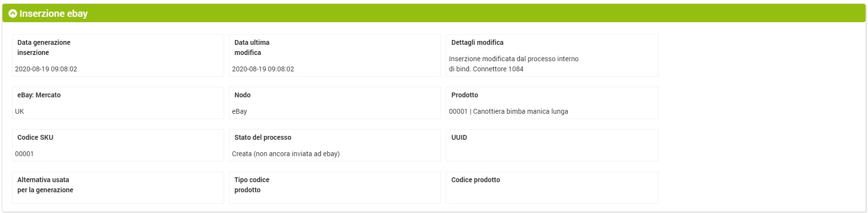868x213 pixels.
Task: Click the Codice prodotto field label
Action: pyautogui.click(x=475, y=180)
